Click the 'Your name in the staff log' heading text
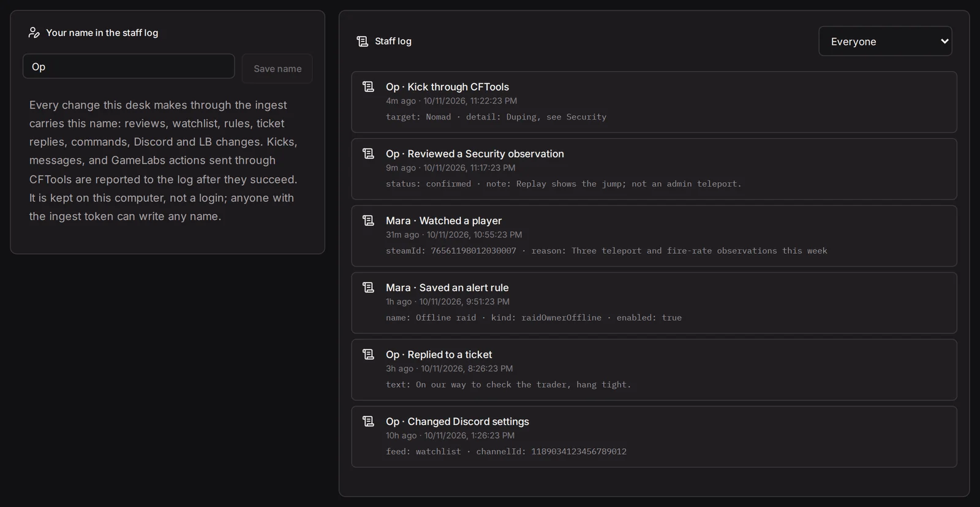Screen dimensions: 980x507 [102, 32]
